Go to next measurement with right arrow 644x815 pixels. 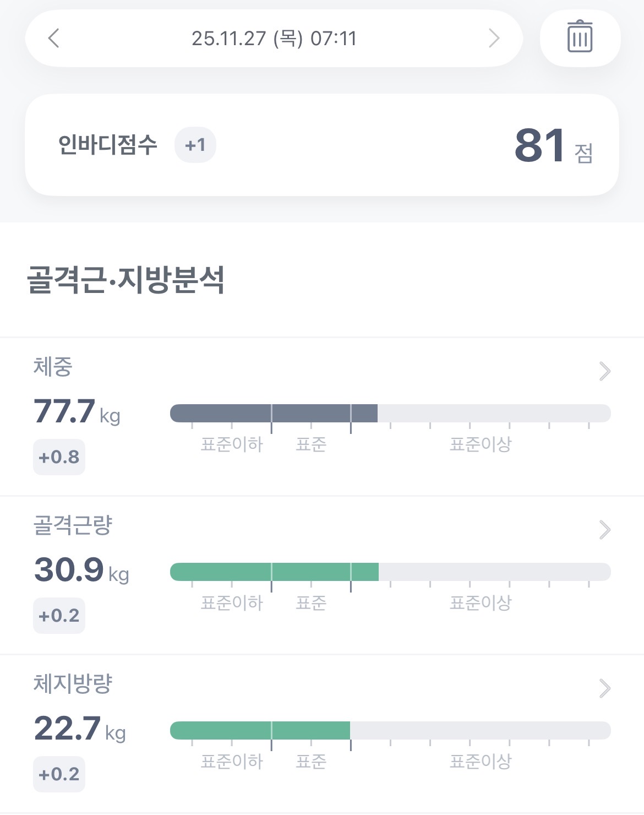[x=494, y=38]
